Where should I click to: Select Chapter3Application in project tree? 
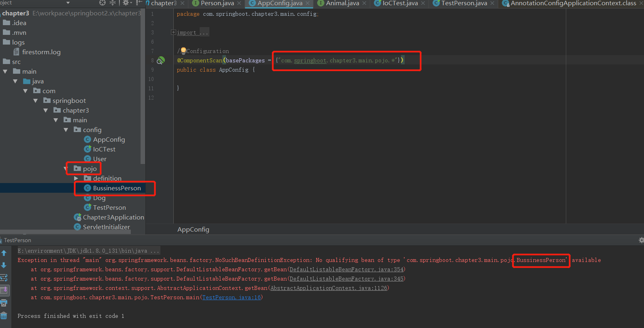tap(109, 217)
